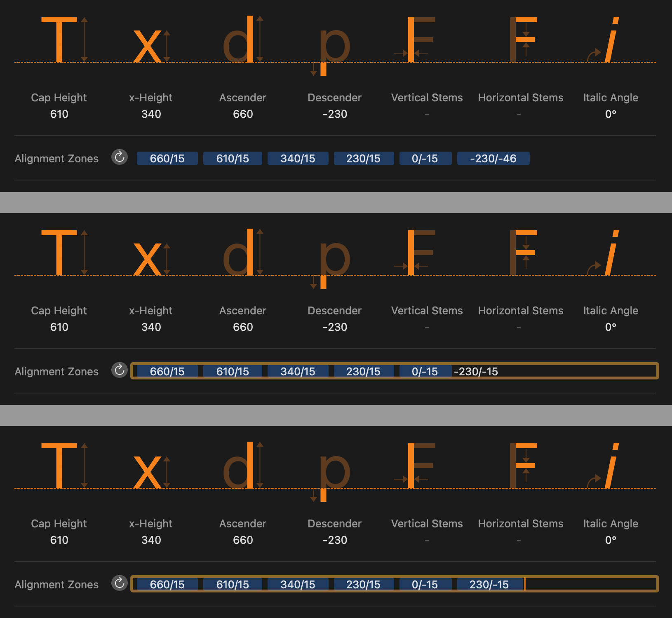Click the Cap Height 'T' icon in the top panel
Screen dimensions: 672x618
pyautogui.click(x=59, y=40)
